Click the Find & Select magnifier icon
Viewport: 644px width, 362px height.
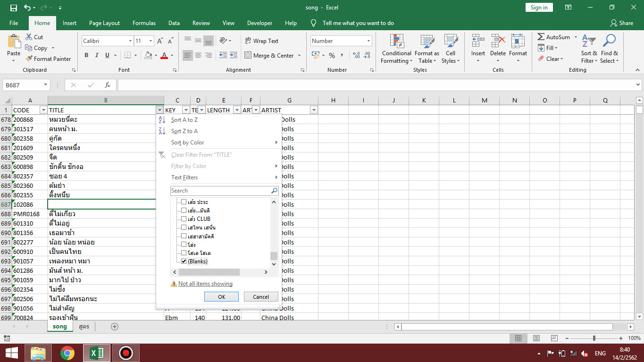point(609,41)
